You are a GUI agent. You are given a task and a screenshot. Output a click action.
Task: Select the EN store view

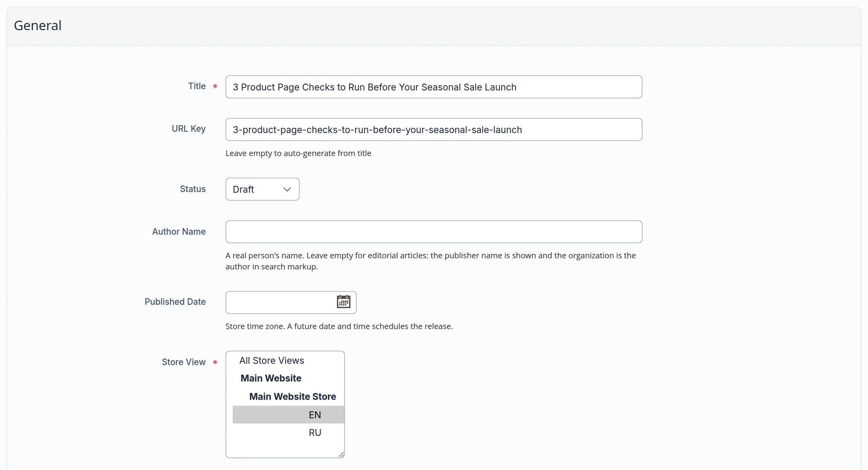[288, 415]
